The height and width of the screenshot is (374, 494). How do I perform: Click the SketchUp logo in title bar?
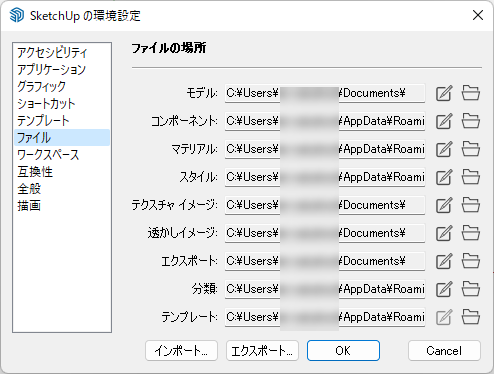(17, 15)
